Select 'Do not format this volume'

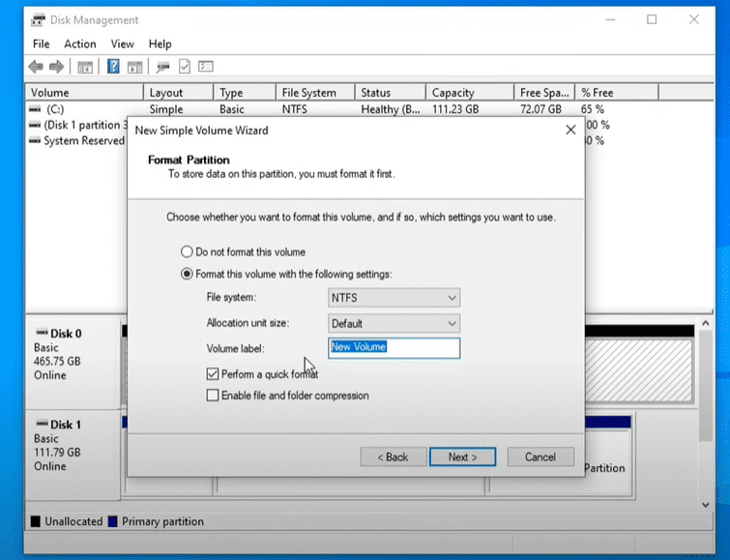(188, 251)
